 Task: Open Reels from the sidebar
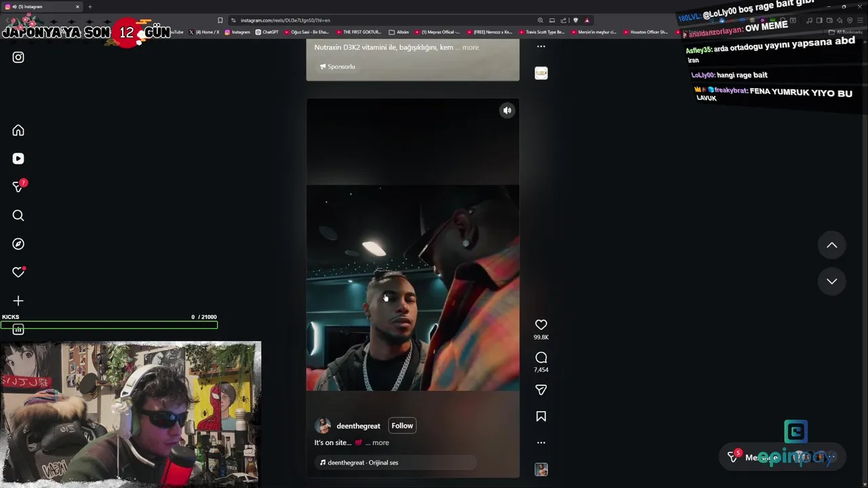point(18,159)
